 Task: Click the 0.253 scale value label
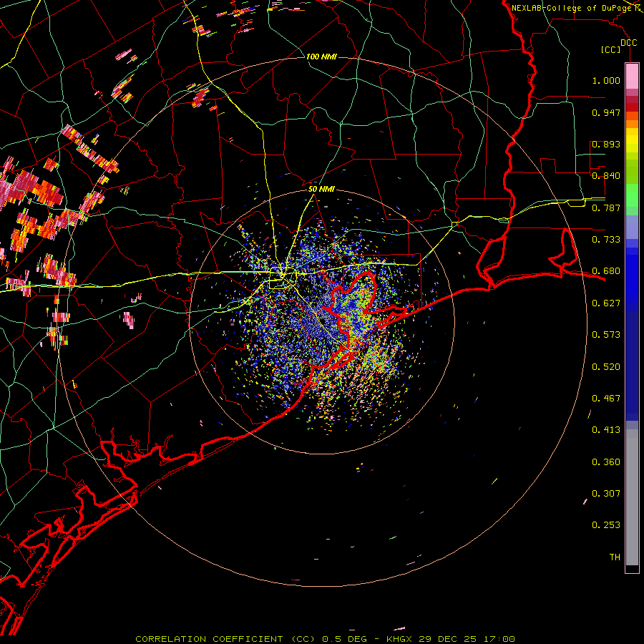pyautogui.click(x=606, y=525)
